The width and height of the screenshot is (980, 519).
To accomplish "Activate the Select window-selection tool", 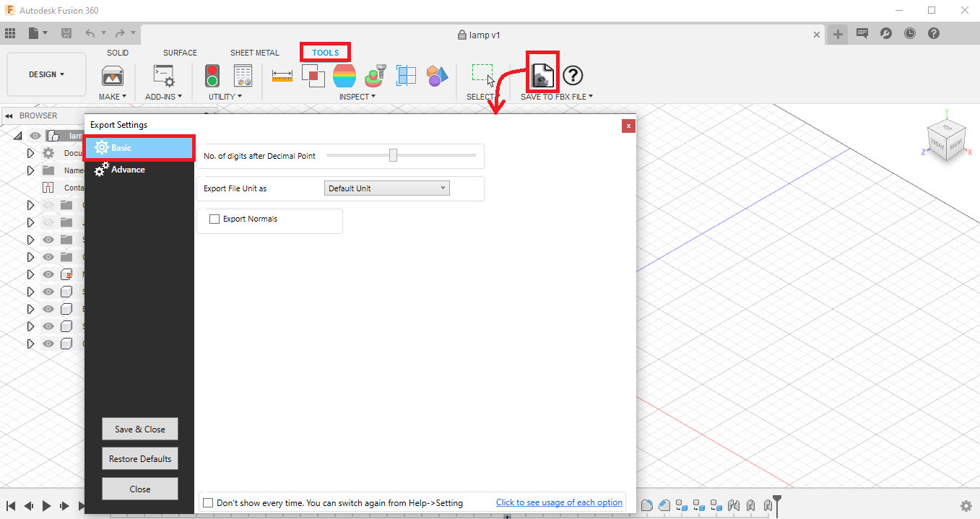I will click(482, 75).
